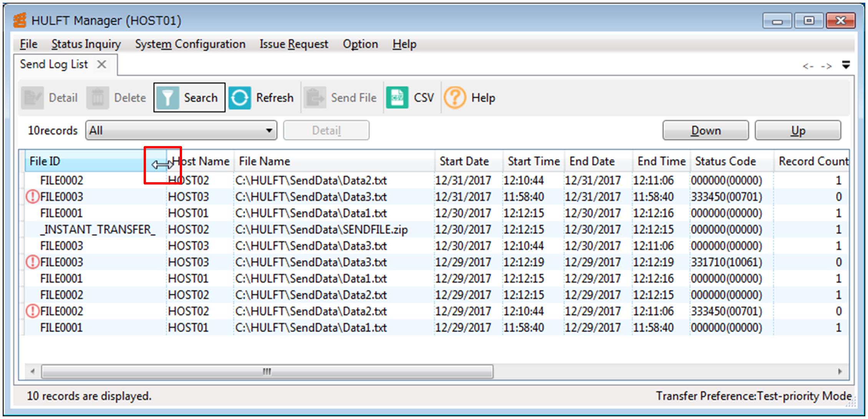868x419 pixels.
Task: Click status code 333450(00701) in 12/31/2017 row
Action: tap(726, 197)
